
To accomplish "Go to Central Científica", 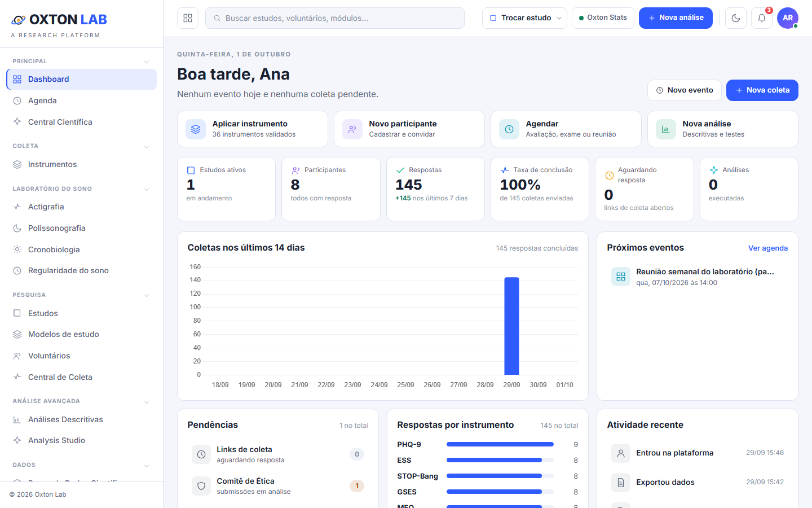I will click(x=81, y=122).
